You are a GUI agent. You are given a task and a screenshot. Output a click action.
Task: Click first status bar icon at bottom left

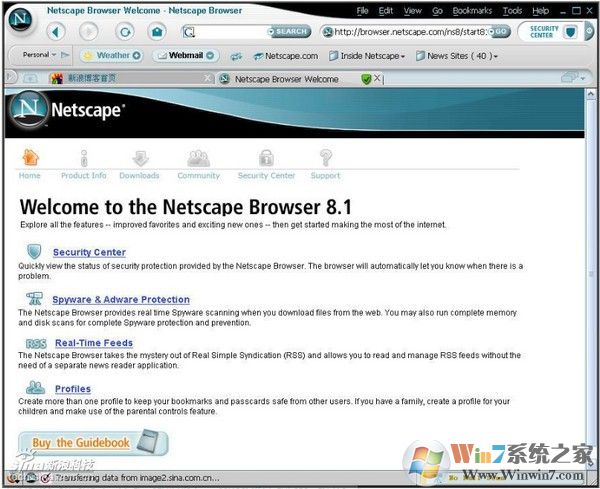[x=13, y=478]
